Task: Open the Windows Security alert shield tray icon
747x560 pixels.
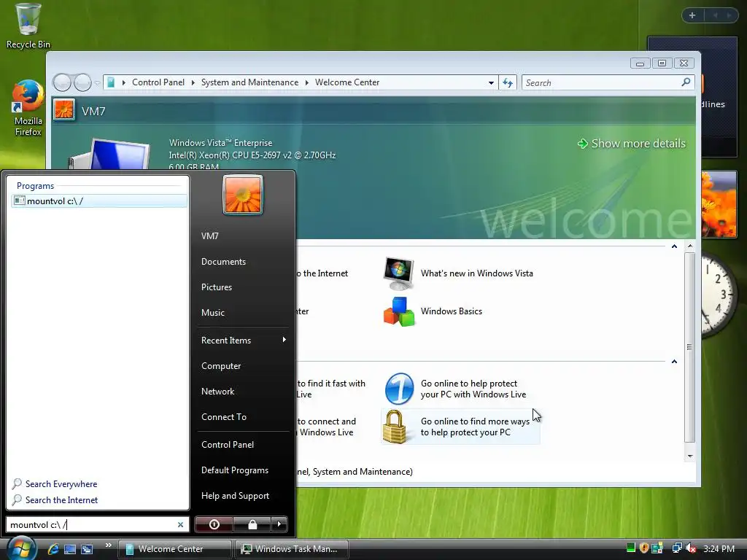Action: [644, 548]
